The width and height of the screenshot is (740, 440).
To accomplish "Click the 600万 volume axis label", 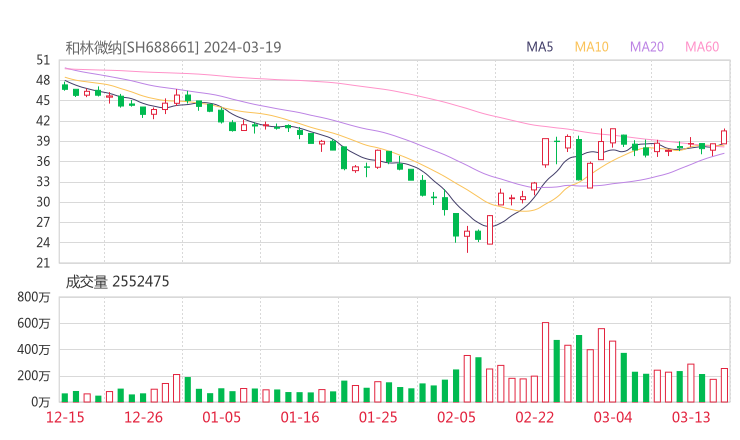I will click(34, 323).
